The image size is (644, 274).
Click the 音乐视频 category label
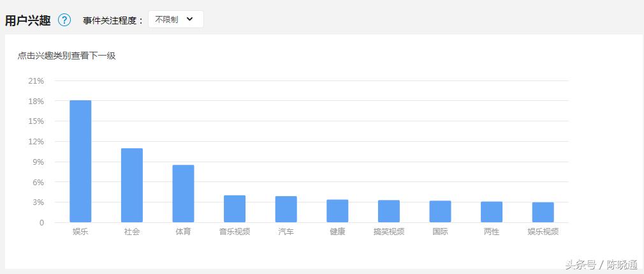coord(235,232)
